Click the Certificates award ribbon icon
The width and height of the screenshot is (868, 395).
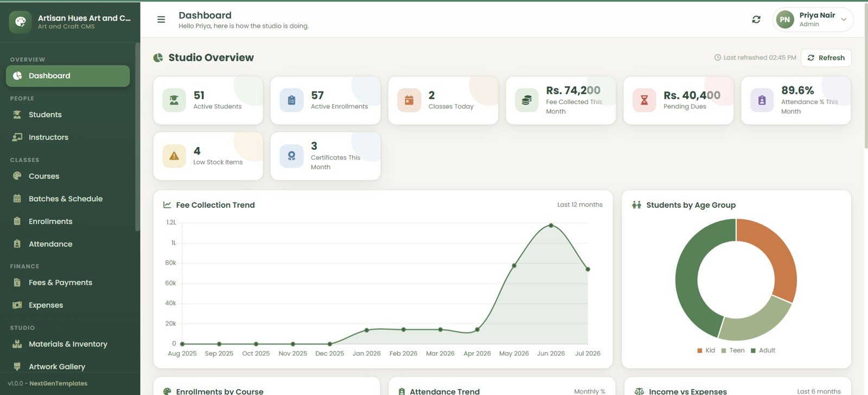tap(291, 156)
